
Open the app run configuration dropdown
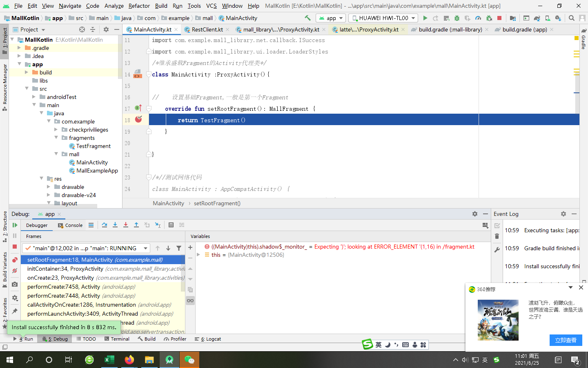[x=331, y=18]
